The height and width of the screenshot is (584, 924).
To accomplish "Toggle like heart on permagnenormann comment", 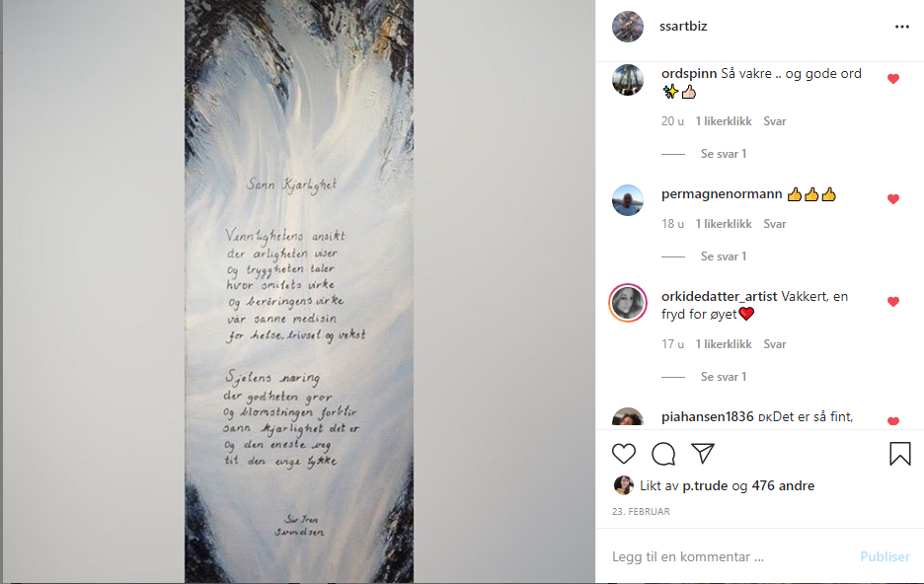I will point(893,199).
